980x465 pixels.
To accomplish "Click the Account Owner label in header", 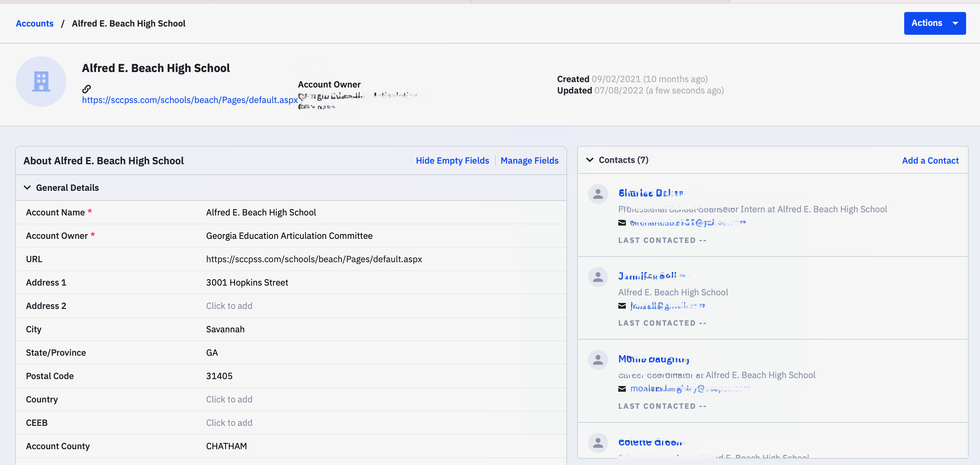I will [x=329, y=84].
